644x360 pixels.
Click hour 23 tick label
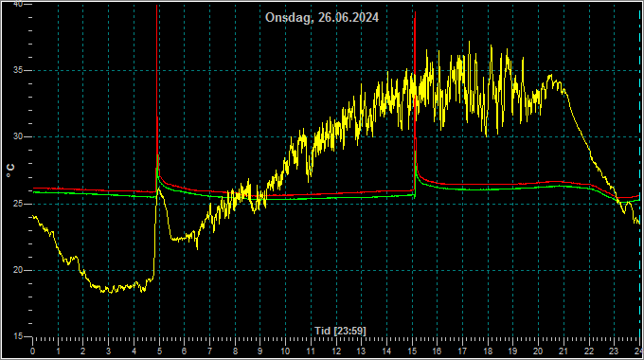[x=614, y=351]
